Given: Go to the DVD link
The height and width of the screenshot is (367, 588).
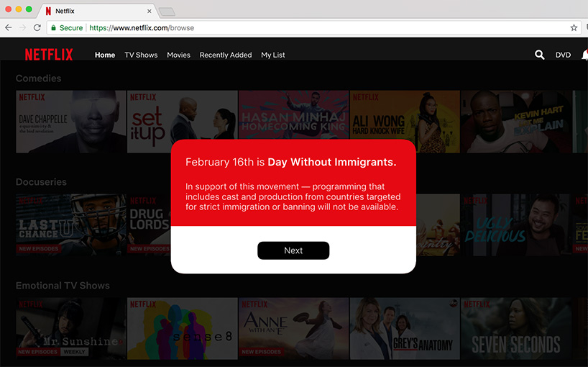Looking at the screenshot, I should [x=563, y=55].
